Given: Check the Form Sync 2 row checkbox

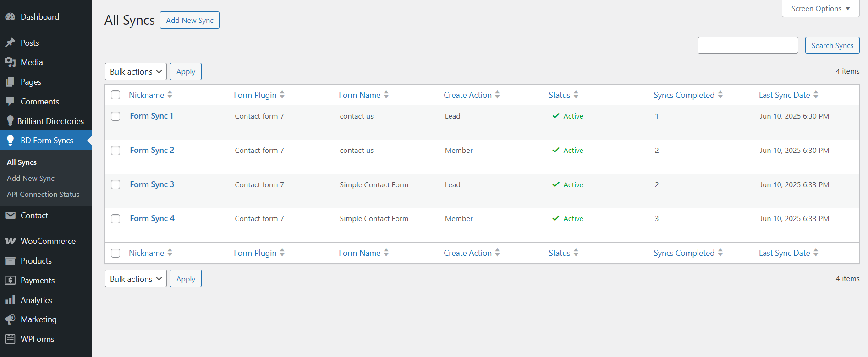Looking at the screenshot, I should pos(115,151).
